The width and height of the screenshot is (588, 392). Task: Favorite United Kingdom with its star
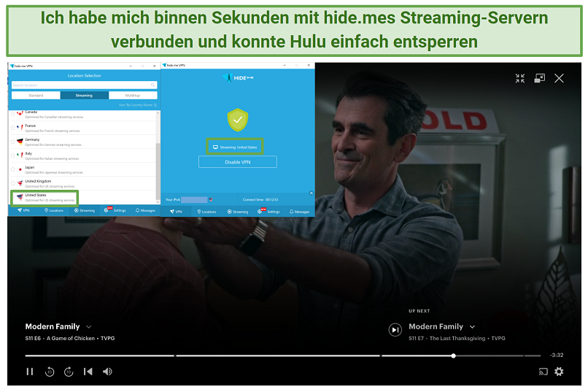point(13,183)
